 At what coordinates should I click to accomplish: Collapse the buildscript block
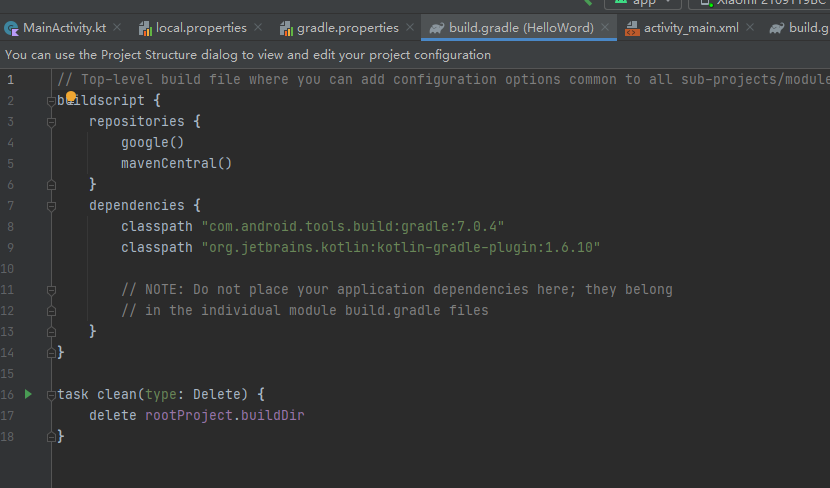(51, 101)
